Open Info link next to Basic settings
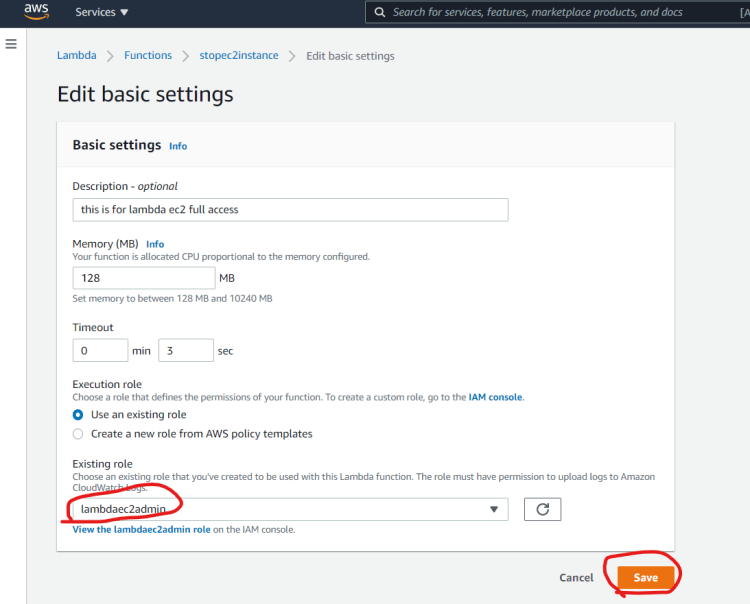Screen dimensions: 750x604 point(178,146)
